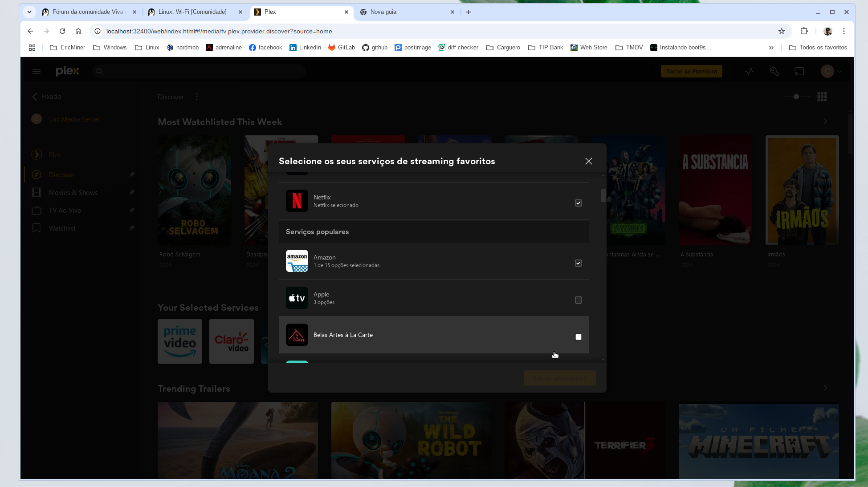The image size is (868, 487).
Task: Unpin Watchlist from the sidebar
Action: point(132,228)
